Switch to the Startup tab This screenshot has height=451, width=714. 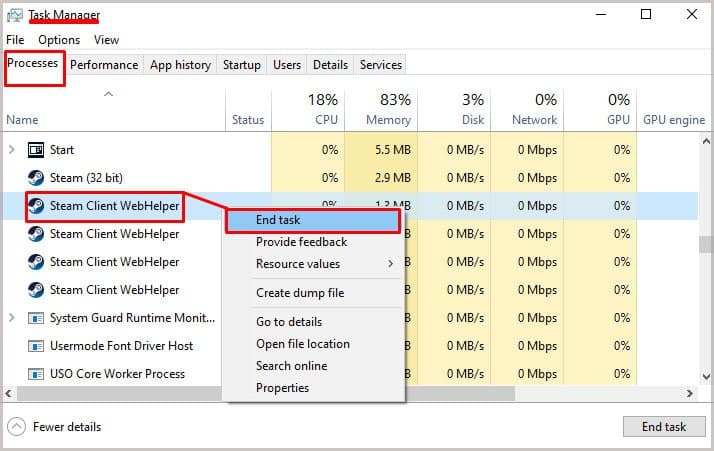pyautogui.click(x=242, y=65)
